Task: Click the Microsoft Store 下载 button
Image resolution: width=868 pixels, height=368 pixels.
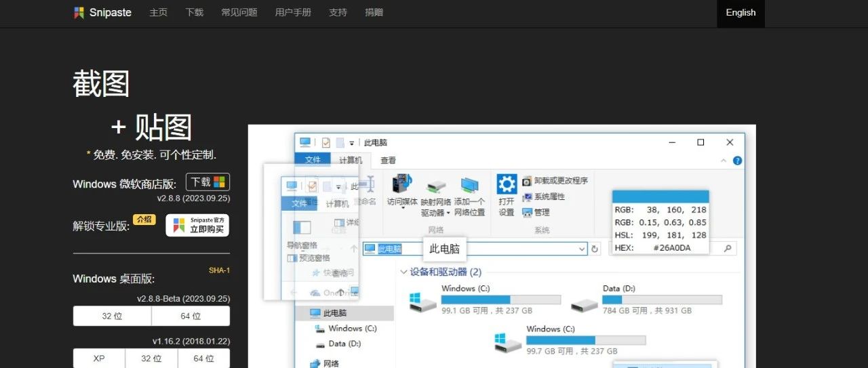Action: click(208, 182)
